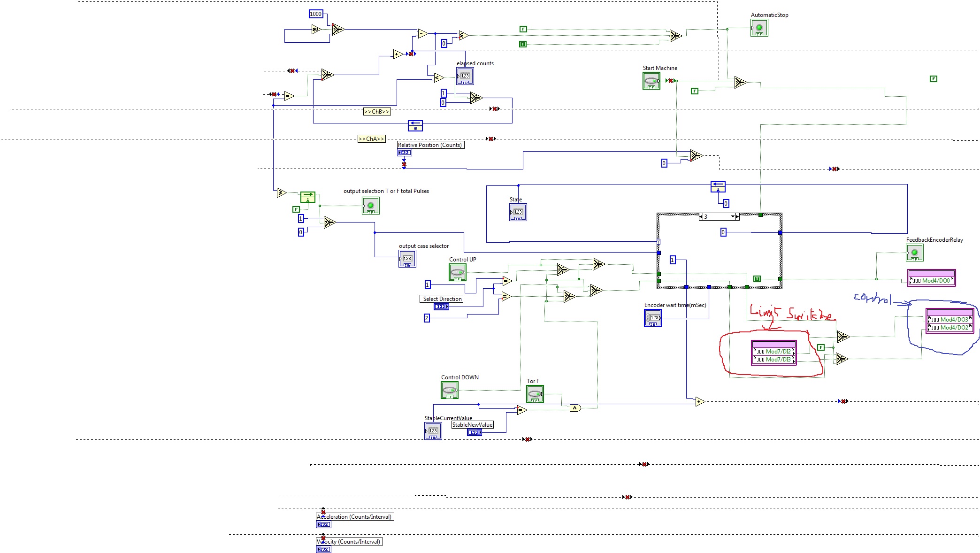Click the >>ChA>> channel label
The width and height of the screenshot is (980, 553).
point(371,139)
